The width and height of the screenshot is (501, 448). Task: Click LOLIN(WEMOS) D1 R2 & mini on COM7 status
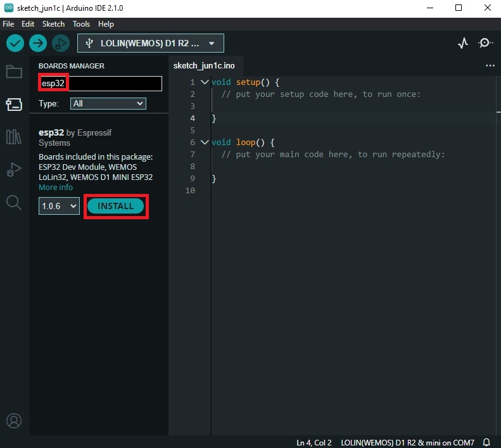point(407,442)
